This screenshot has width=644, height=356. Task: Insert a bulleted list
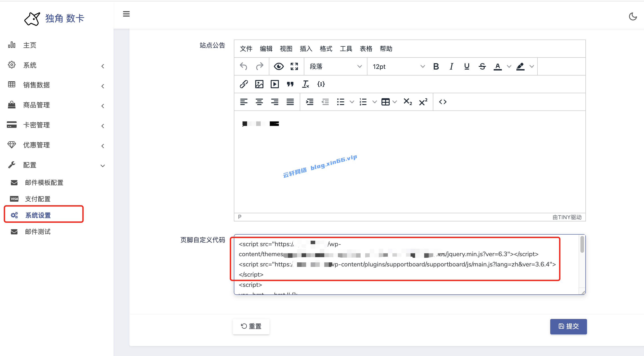pyautogui.click(x=341, y=102)
